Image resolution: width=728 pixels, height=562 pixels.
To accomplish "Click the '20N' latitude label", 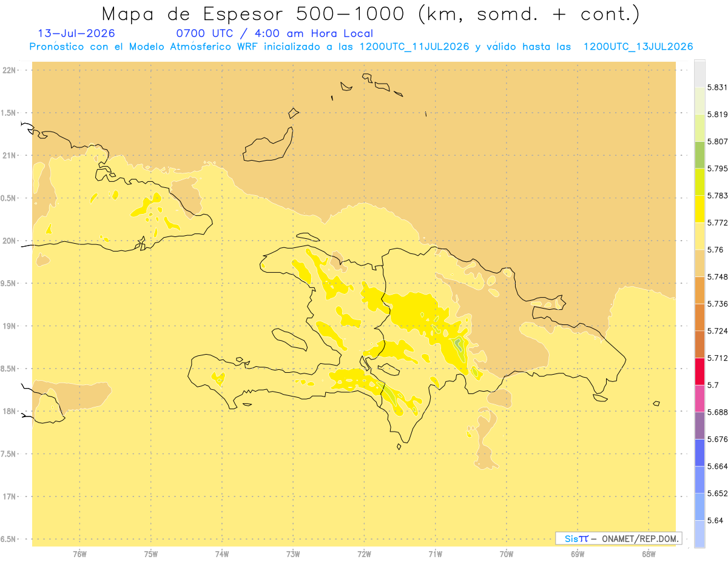I will pyautogui.click(x=10, y=241).
